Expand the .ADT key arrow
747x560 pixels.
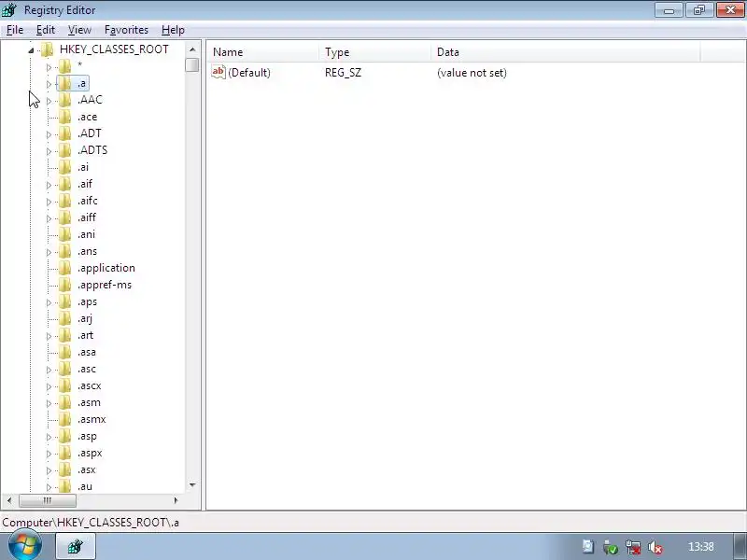pyautogui.click(x=49, y=134)
